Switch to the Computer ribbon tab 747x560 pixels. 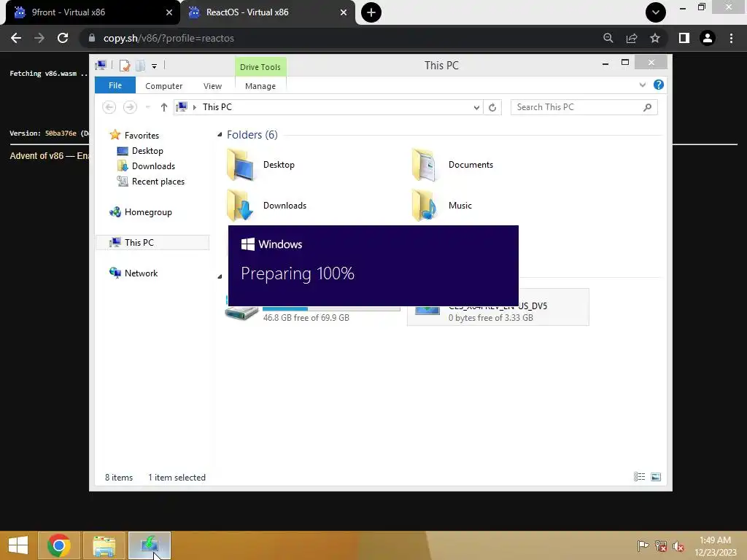tap(163, 86)
